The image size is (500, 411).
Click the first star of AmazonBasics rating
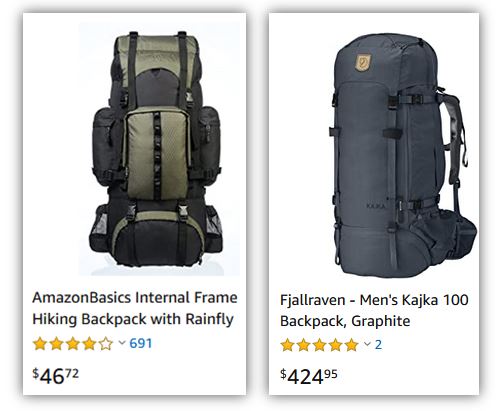(40, 343)
